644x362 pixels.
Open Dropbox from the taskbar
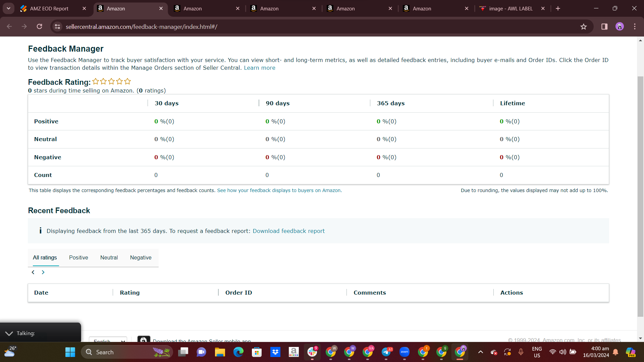click(275, 352)
